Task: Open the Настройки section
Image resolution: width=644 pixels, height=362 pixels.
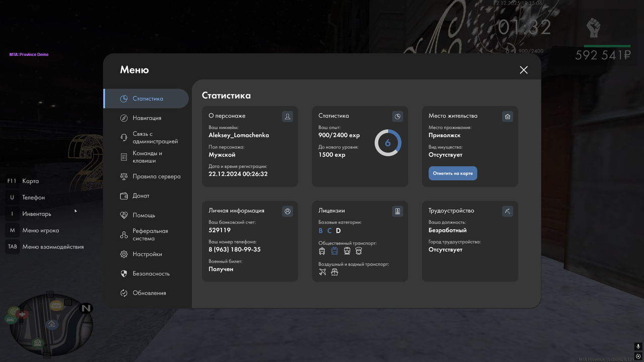Action: pos(146,254)
